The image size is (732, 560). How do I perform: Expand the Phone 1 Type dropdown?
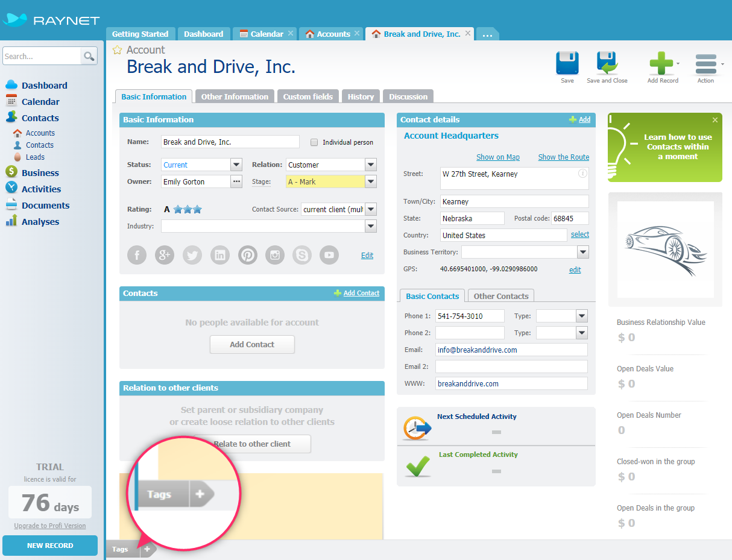click(582, 316)
